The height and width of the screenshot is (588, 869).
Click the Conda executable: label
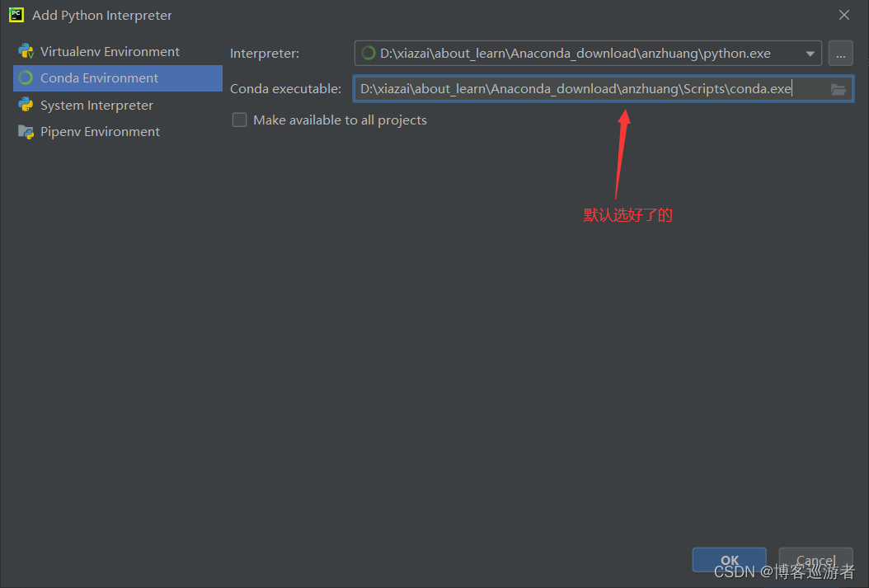(285, 89)
